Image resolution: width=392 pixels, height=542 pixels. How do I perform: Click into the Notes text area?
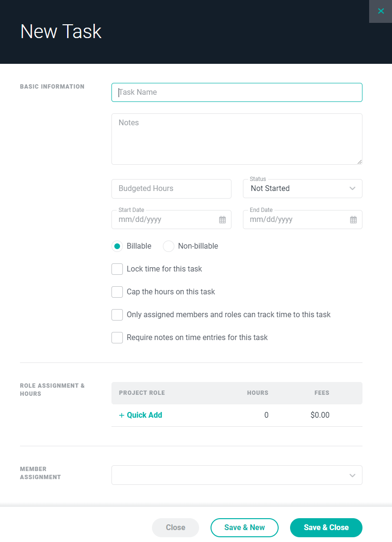237,139
